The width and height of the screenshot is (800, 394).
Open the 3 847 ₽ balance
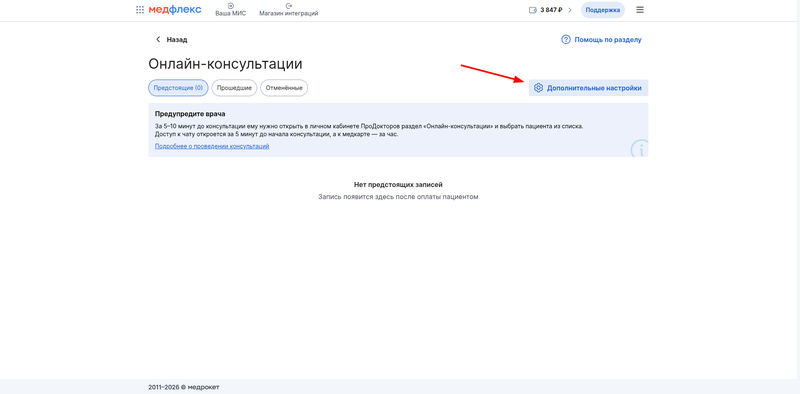coord(551,10)
